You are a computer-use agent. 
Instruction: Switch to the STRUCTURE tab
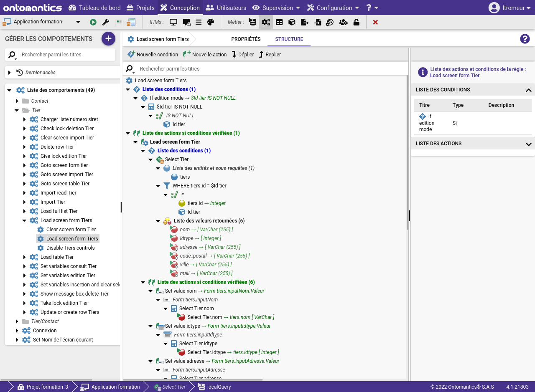pos(289,39)
